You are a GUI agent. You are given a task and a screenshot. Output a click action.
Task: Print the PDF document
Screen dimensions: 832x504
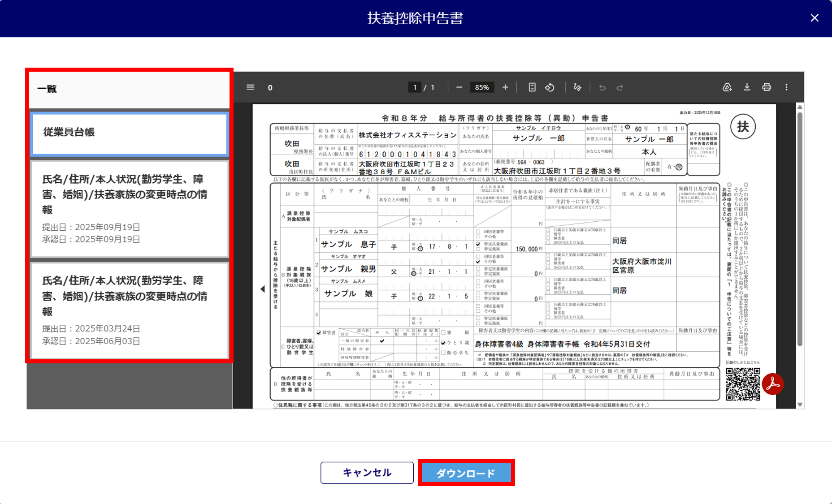(x=767, y=87)
